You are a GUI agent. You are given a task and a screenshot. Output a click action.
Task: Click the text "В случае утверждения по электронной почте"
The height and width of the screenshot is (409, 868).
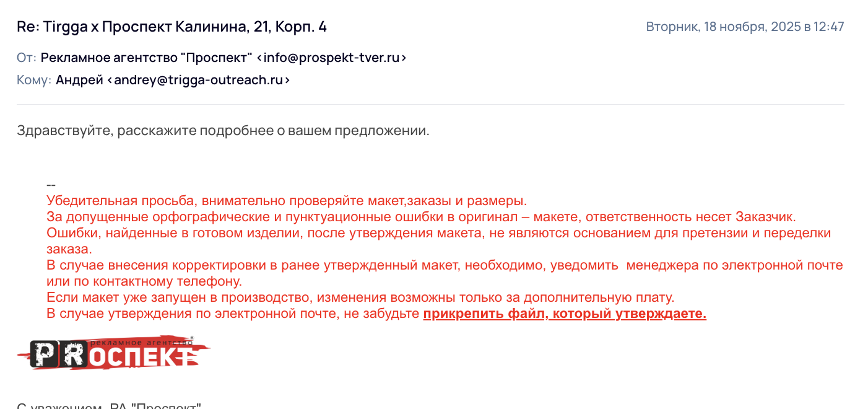click(234, 314)
